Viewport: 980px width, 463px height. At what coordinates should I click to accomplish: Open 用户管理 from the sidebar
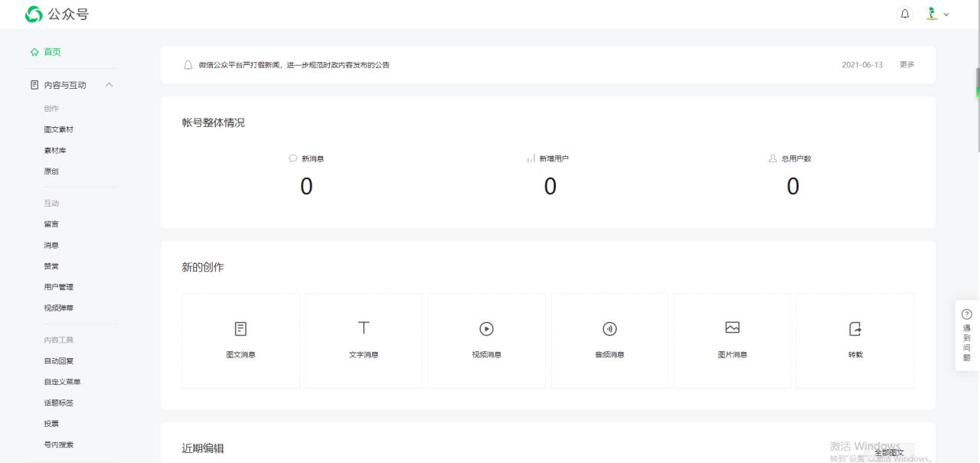[59, 287]
